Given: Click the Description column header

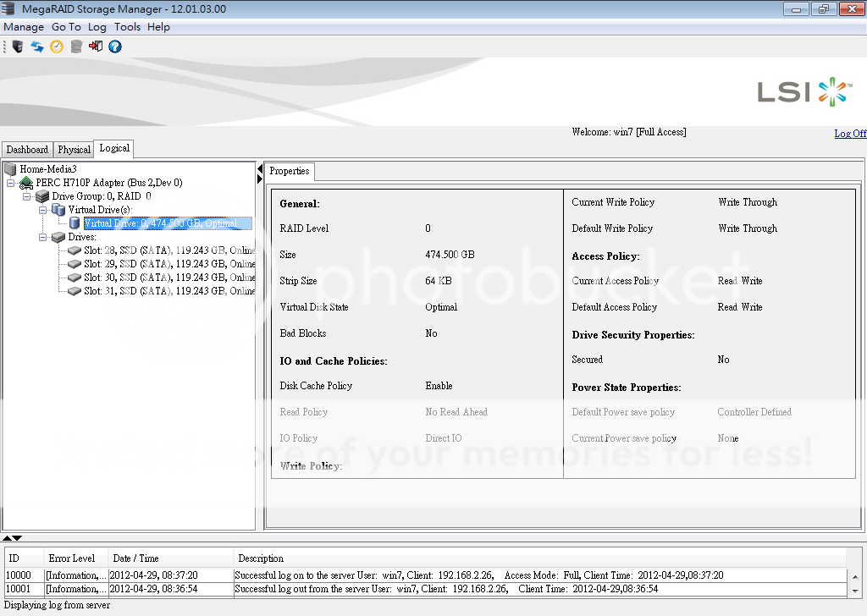Looking at the screenshot, I should [x=539, y=558].
